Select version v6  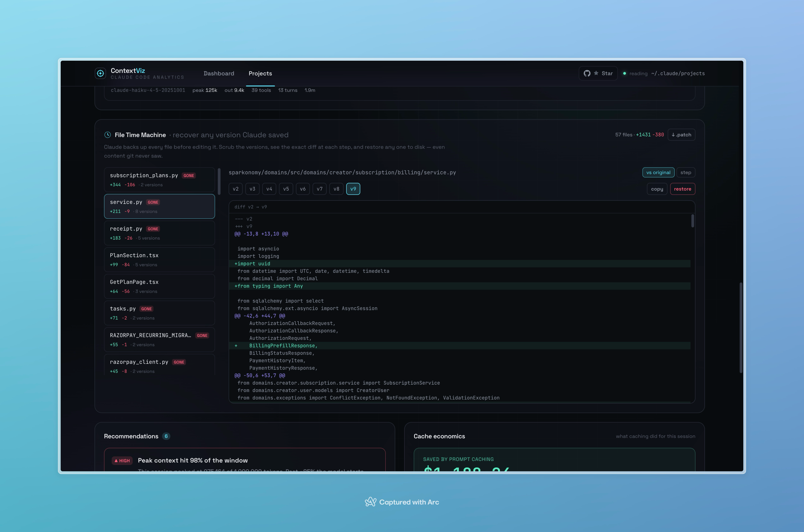303,189
